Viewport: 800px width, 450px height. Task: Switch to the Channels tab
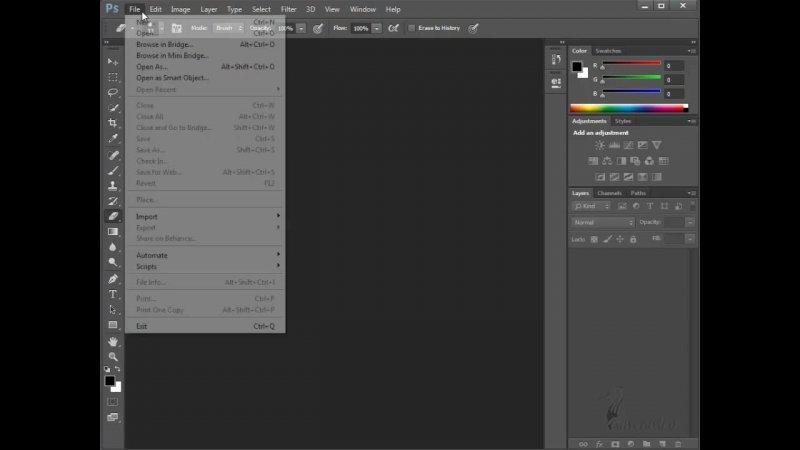[609, 193]
